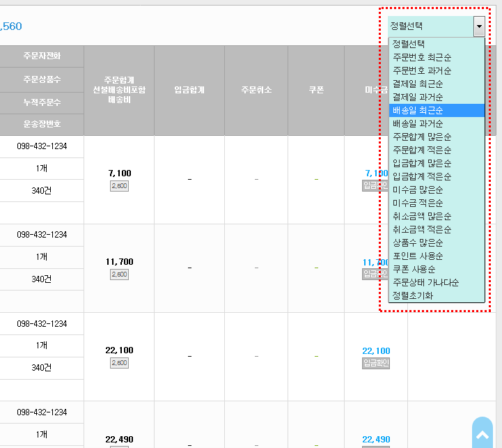Choose 배송일 과거순 sort option
Viewport: 502px width, 448px height.
tap(417, 123)
